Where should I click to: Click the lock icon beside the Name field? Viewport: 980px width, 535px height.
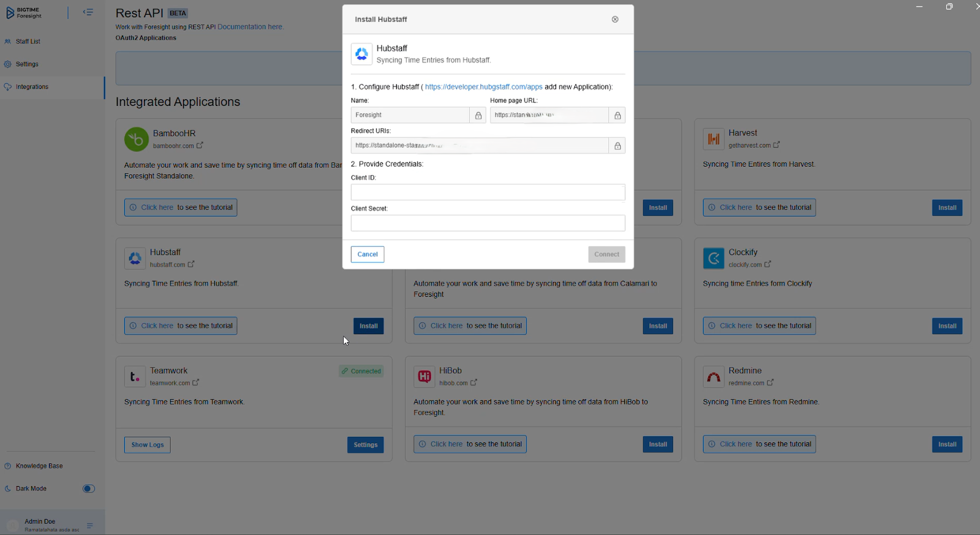pyautogui.click(x=478, y=115)
